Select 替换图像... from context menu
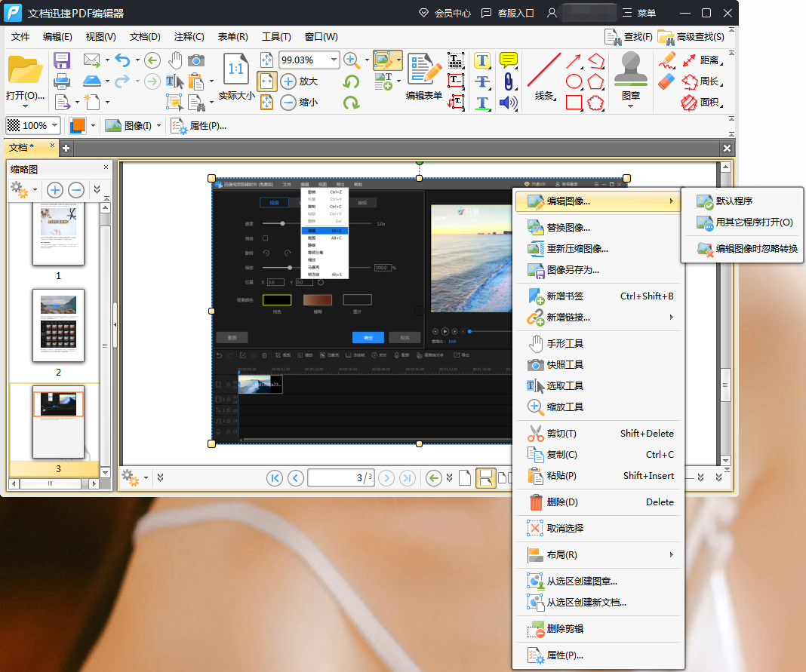The width and height of the screenshot is (806, 672). point(568,227)
